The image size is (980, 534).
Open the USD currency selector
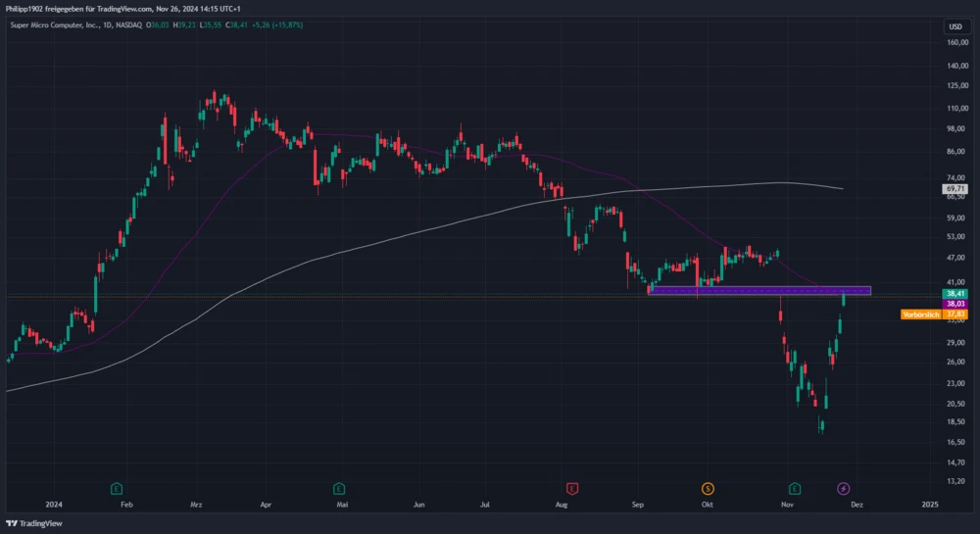click(955, 25)
